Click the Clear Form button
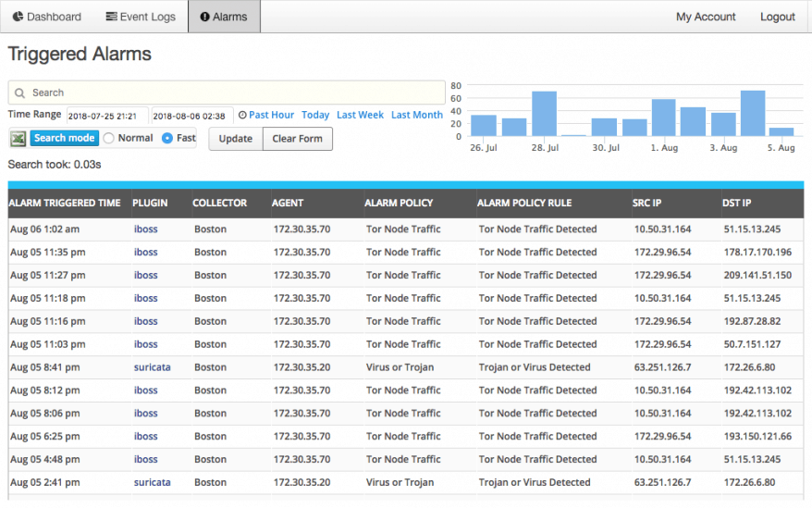This screenshot has height=508, width=812. [297, 139]
